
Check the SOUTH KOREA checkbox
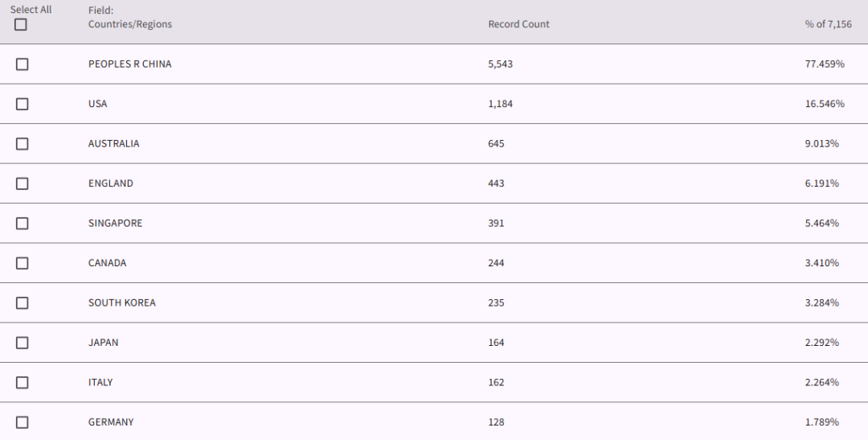point(23,303)
